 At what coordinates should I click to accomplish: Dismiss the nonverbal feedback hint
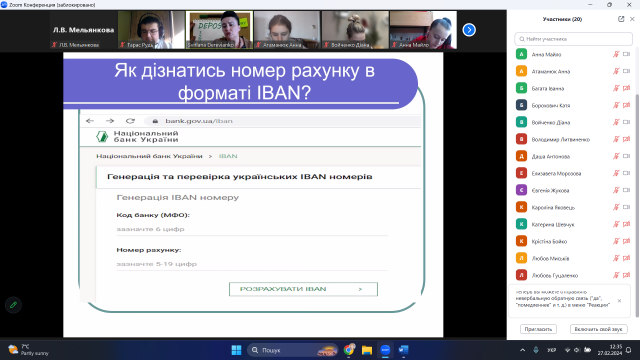tap(619, 301)
